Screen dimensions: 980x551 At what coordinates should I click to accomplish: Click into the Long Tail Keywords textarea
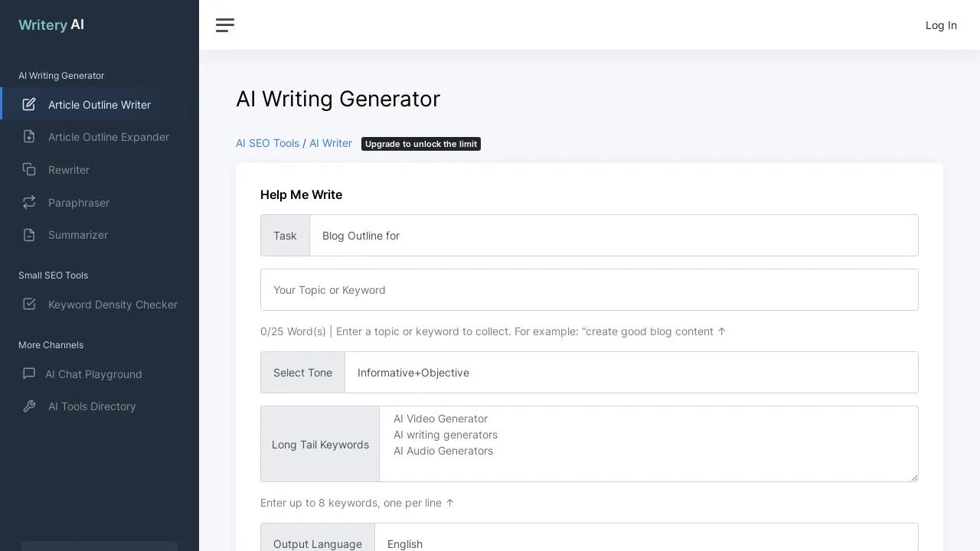648,444
